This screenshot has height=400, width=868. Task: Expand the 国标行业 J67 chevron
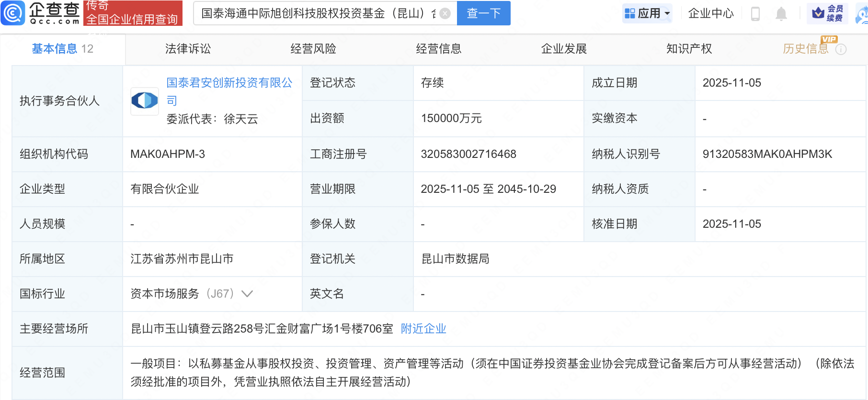247,294
